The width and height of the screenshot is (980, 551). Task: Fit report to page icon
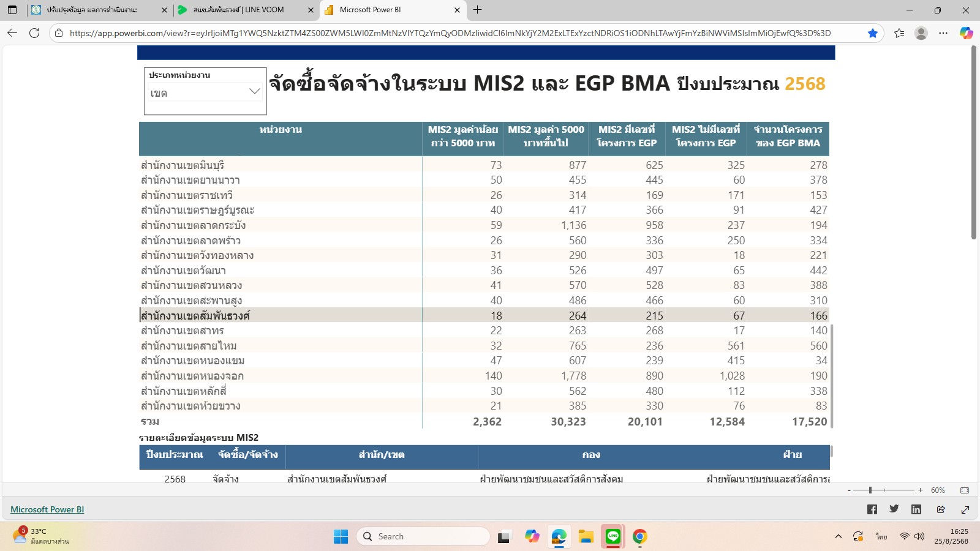pyautogui.click(x=965, y=490)
